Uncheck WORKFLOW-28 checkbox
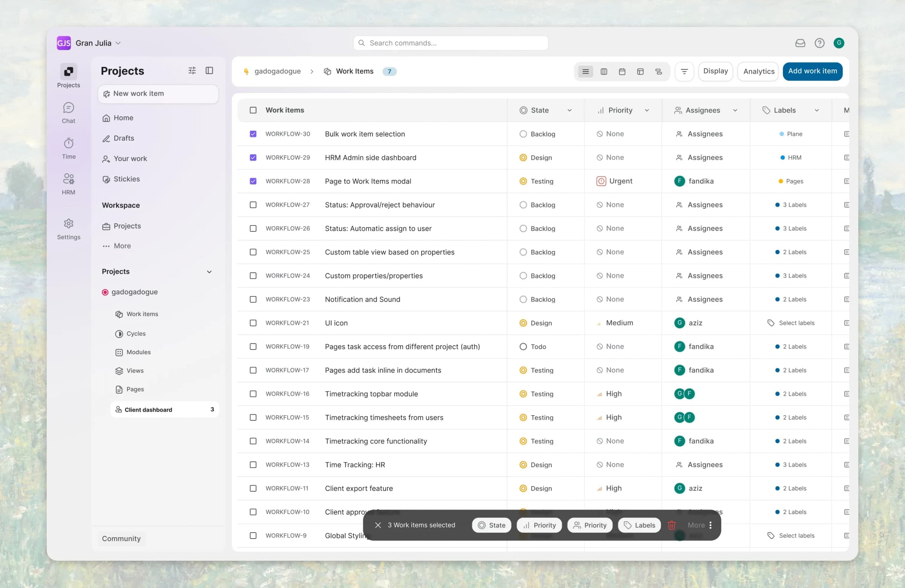This screenshot has width=905, height=588. point(253,181)
